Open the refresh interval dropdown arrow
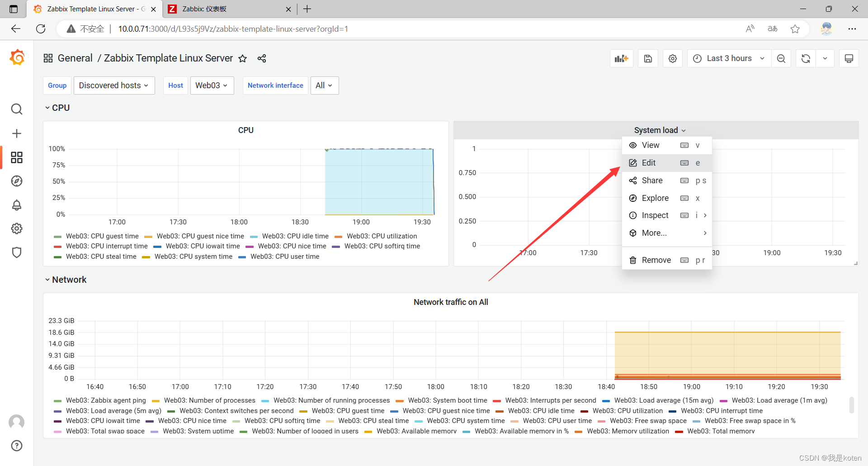 pyautogui.click(x=825, y=58)
